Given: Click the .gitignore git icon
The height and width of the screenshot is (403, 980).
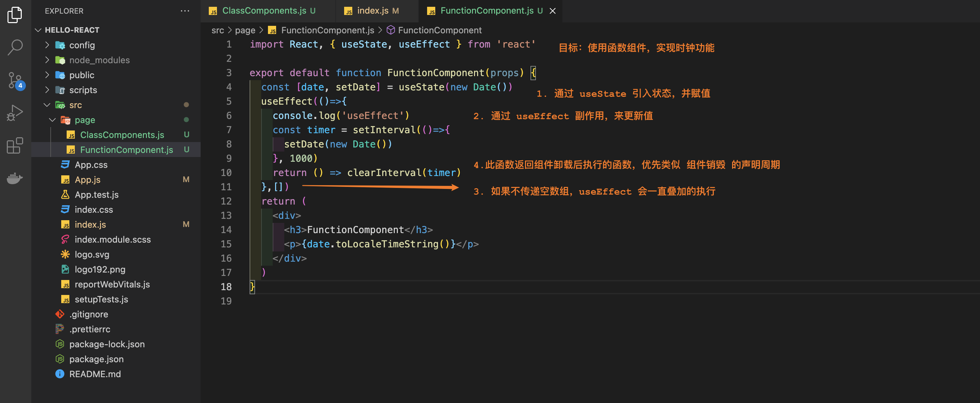Looking at the screenshot, I should (x=60, y=314).
